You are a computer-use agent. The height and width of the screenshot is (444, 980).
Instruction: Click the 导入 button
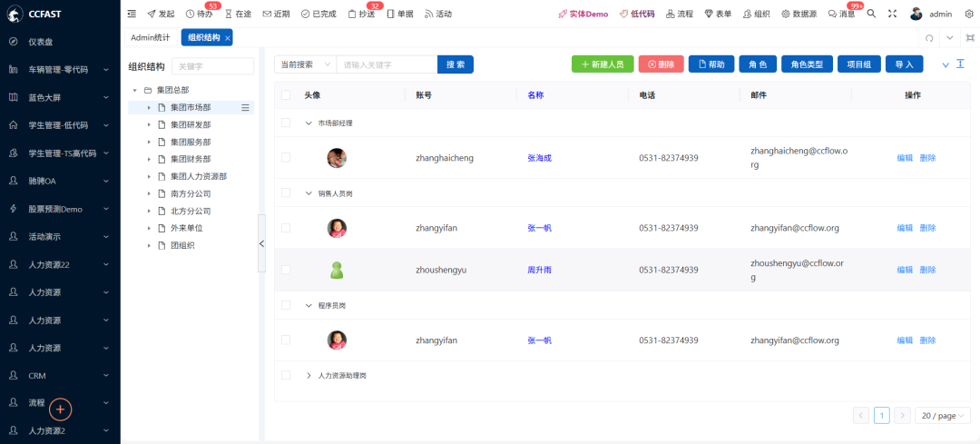coord(905,64)
